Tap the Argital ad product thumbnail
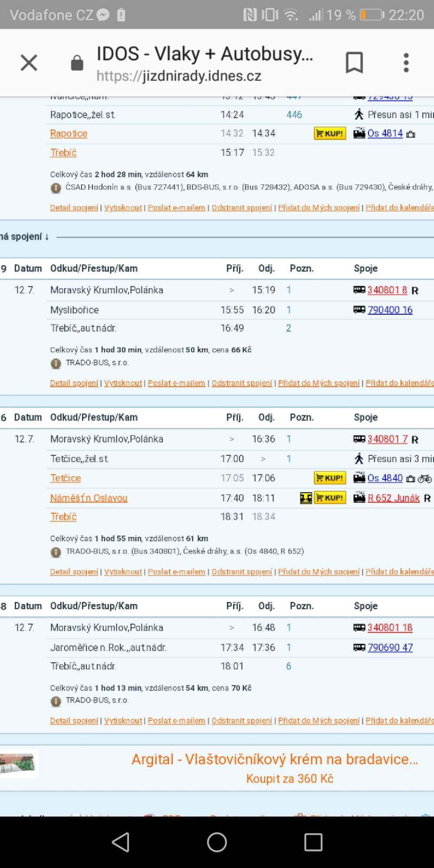Image resolution: width=434 pixels, height=868 pixels. (19, 764)
